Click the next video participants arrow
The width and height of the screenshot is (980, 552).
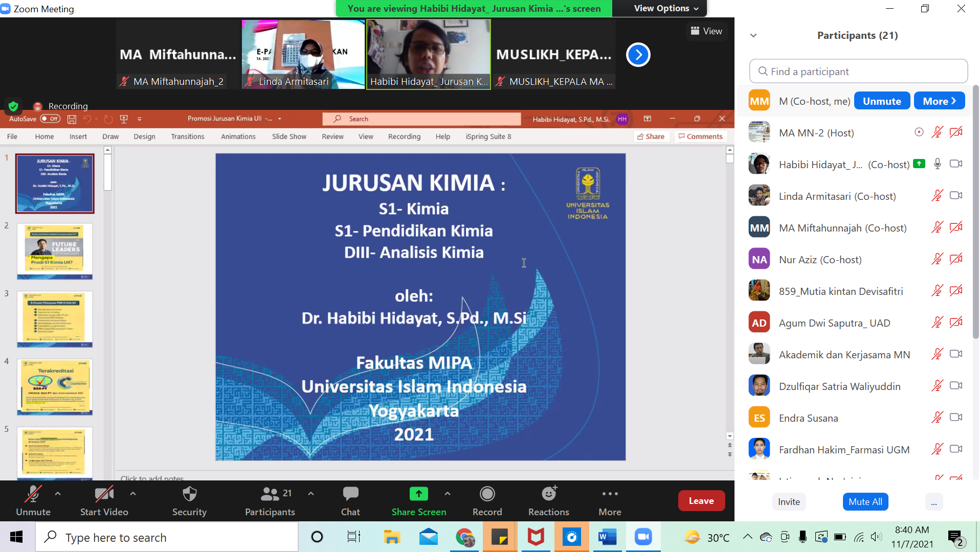pyautogui.click(x=638, y=55)
